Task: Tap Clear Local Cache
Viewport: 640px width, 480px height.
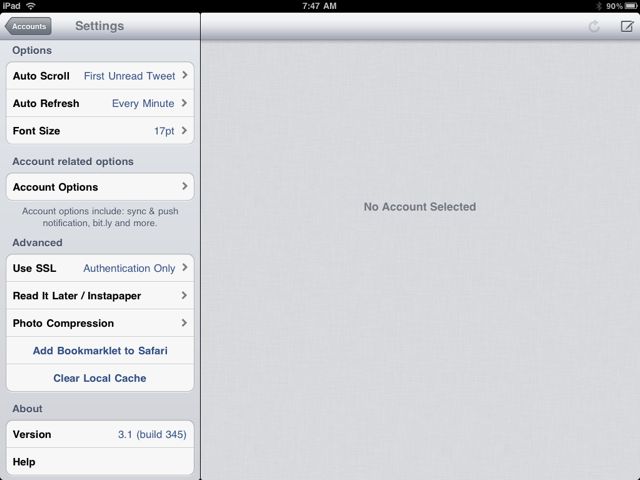Action: (100, 378)
